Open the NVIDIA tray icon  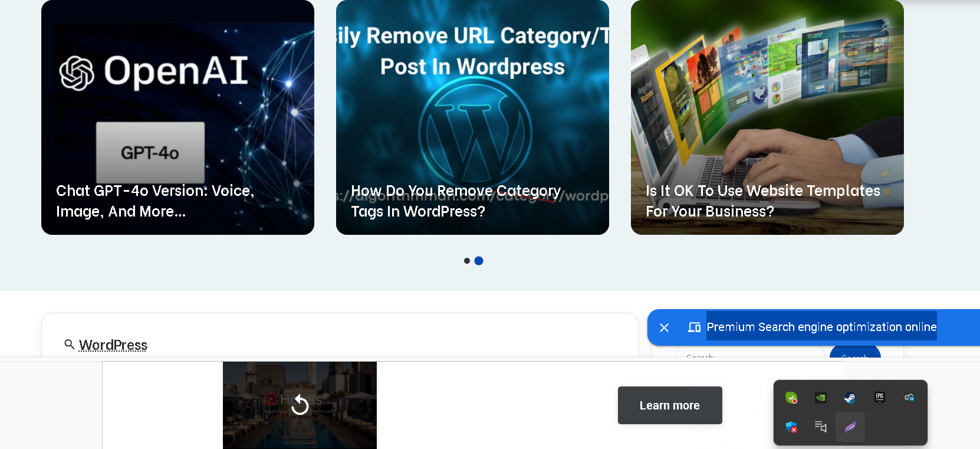point(821,398)
